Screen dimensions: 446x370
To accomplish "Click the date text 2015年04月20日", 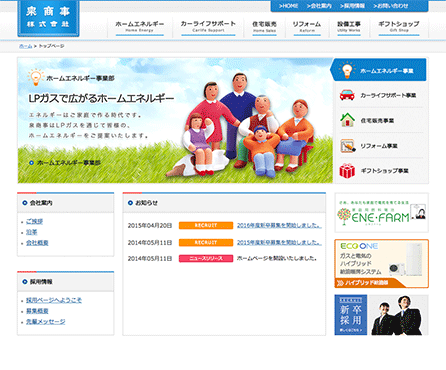I will pos(150,226).
